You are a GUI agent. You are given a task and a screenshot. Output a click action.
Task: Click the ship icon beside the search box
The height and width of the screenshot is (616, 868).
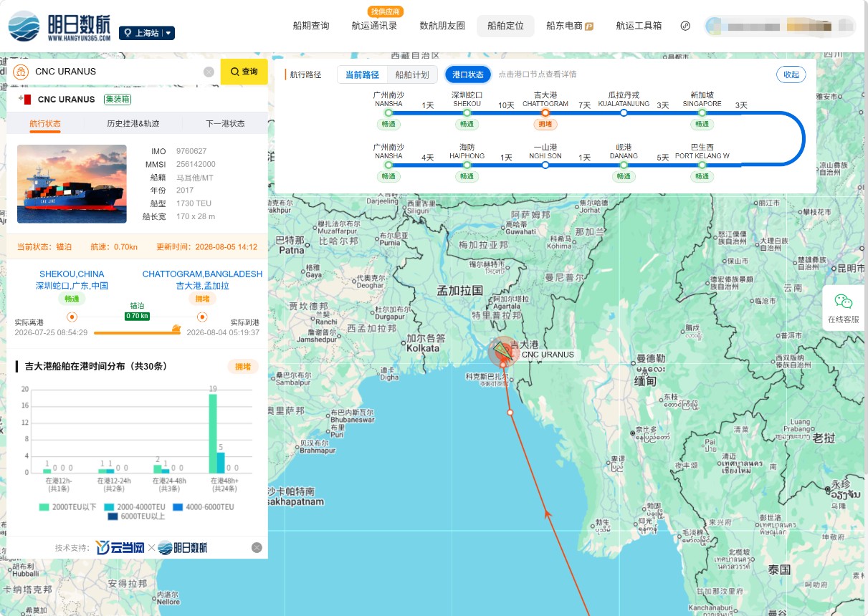pyautogui.click(x=22, y=72)
